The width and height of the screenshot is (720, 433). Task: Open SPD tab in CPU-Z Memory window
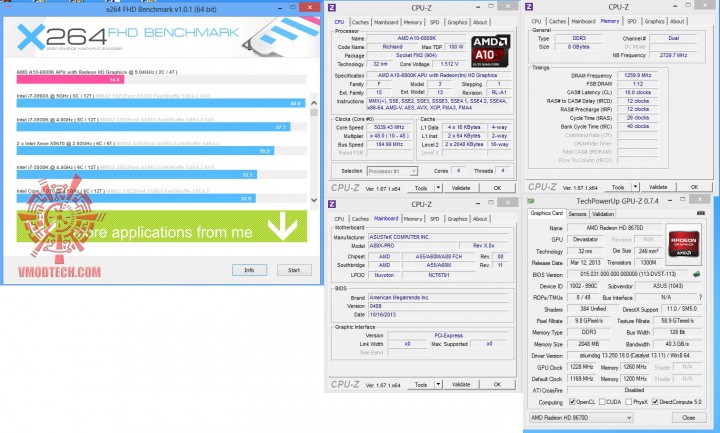[x=632, y=21]
